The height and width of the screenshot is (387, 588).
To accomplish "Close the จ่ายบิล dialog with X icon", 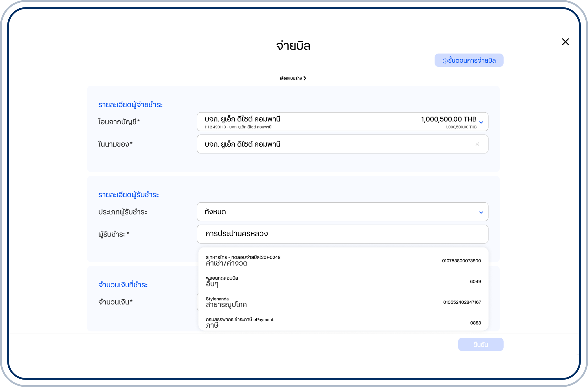I will pos(565,42).
